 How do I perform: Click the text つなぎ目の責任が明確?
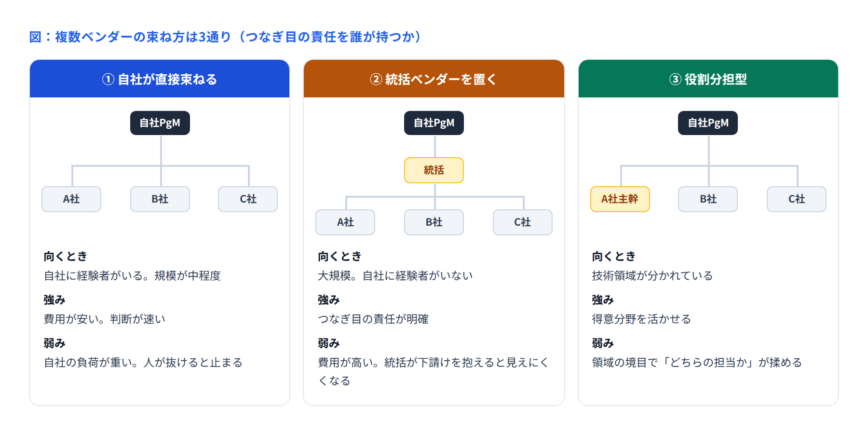point(373,319)
